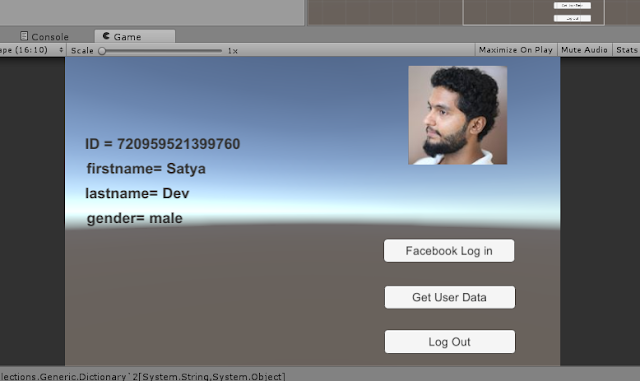The width and height of the screenshot is (640, 381).
Task: Click the Scale slider handle
Action: point(102,51)
